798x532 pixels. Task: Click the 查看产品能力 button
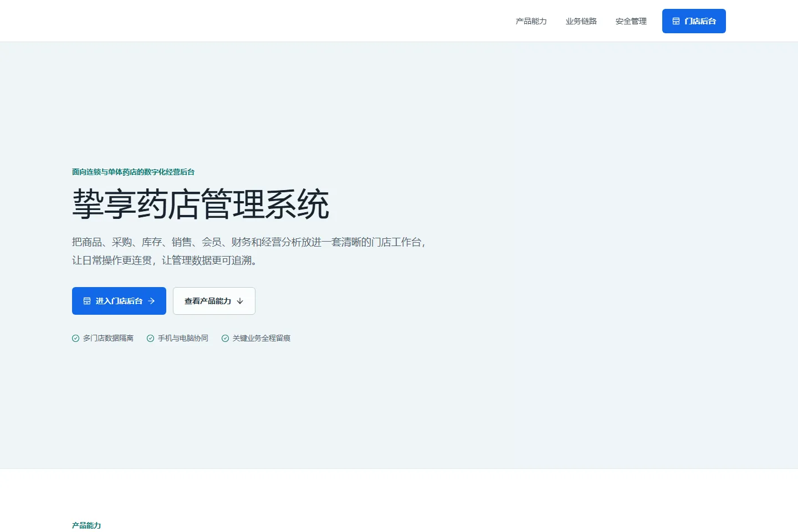[214, 301]
